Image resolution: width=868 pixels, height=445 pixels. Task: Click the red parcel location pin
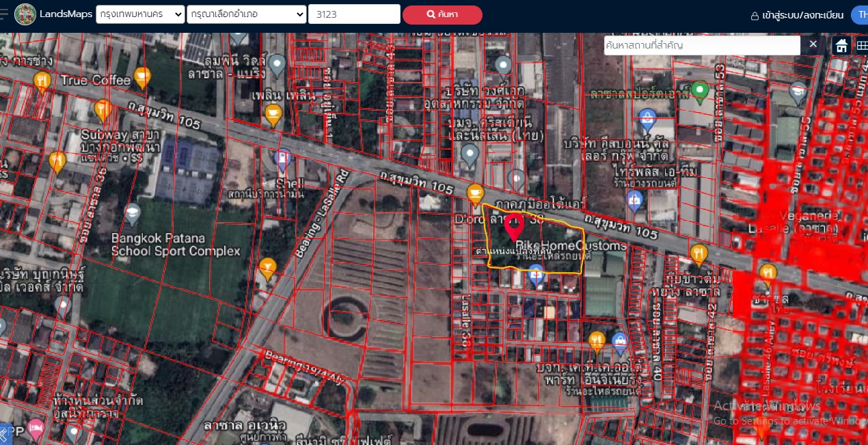[514, 226]
